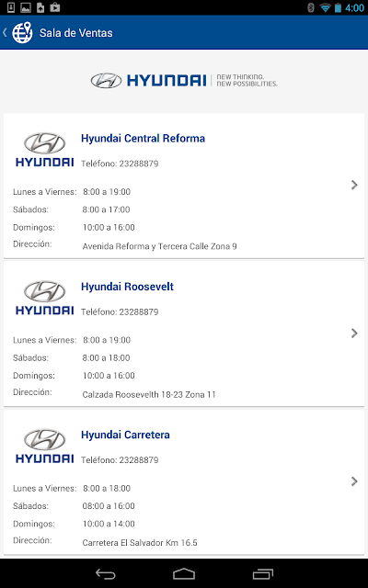Screen dimensions: 368x588
Task: Select the Hyundai Central Reforma title
Action: coord(144,139)
